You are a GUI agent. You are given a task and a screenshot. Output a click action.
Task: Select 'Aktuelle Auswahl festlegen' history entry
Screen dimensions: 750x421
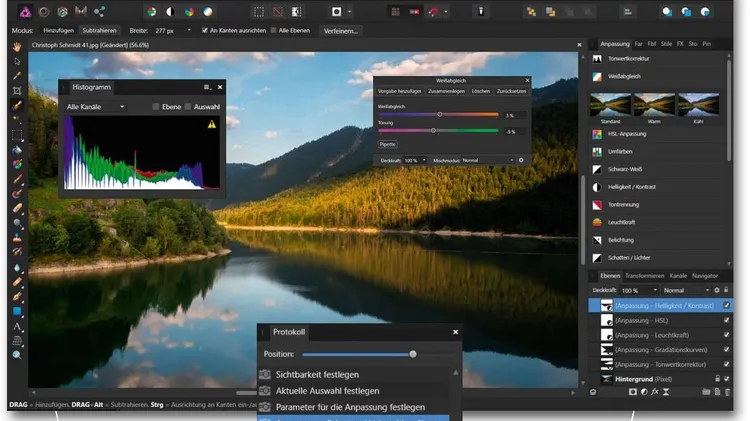coord(354,391)
